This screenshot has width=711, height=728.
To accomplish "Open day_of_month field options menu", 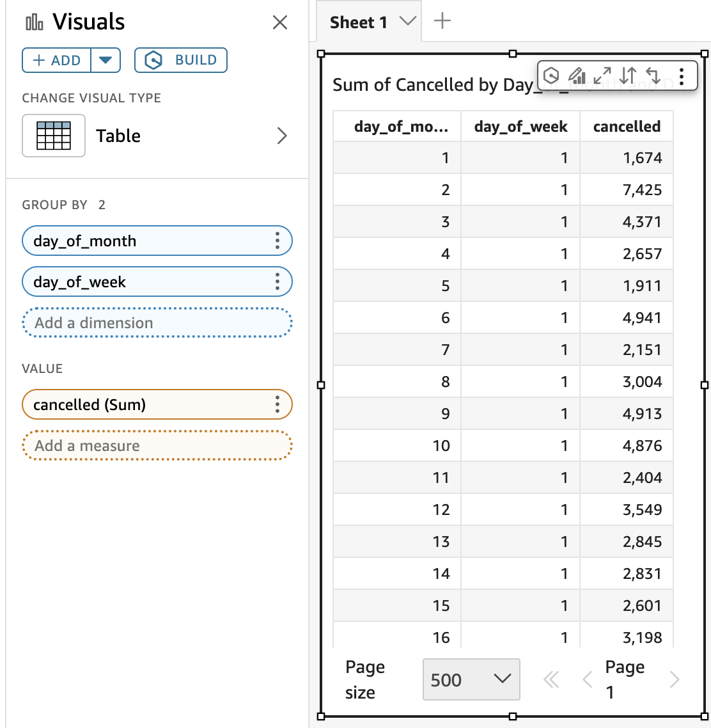I will (x=277, y=241).
